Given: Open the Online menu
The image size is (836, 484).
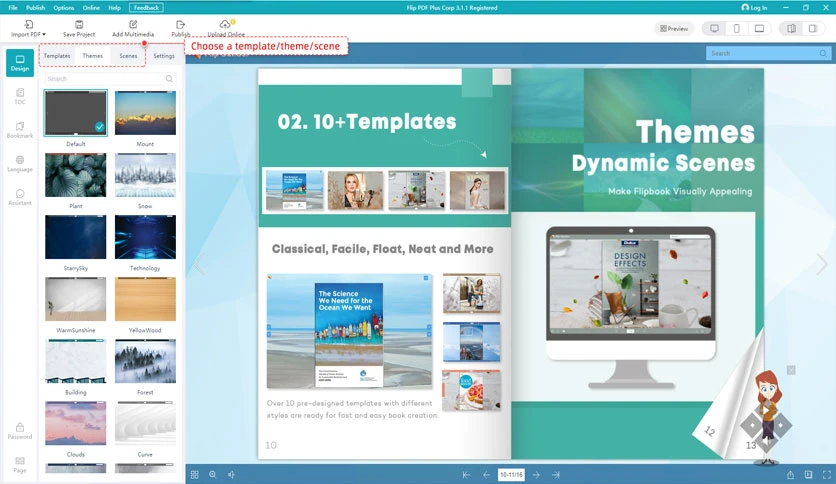Looking at the screenshot, I should (91, 7).
